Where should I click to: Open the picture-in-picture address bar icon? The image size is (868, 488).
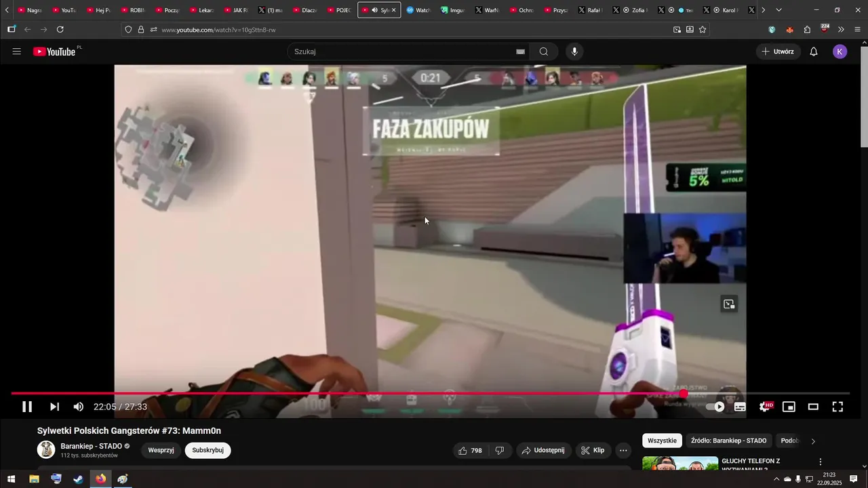pyautogui.click(x=677, y=29)
